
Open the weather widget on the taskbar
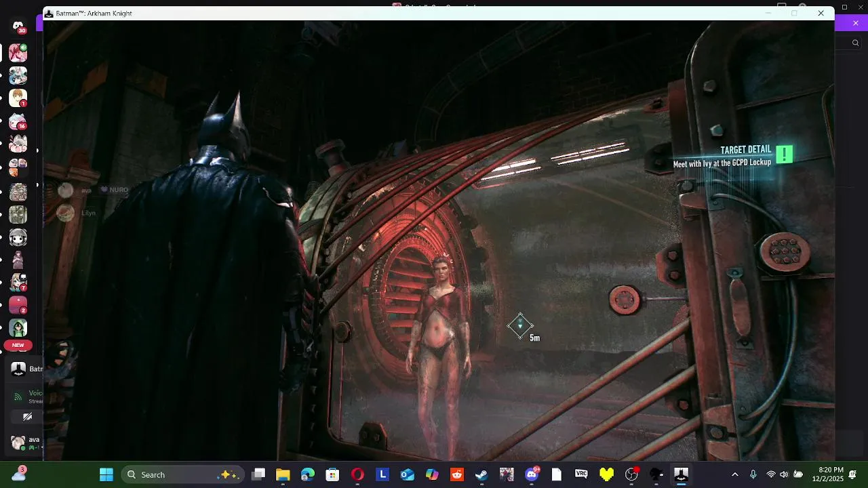pos(18,473)
